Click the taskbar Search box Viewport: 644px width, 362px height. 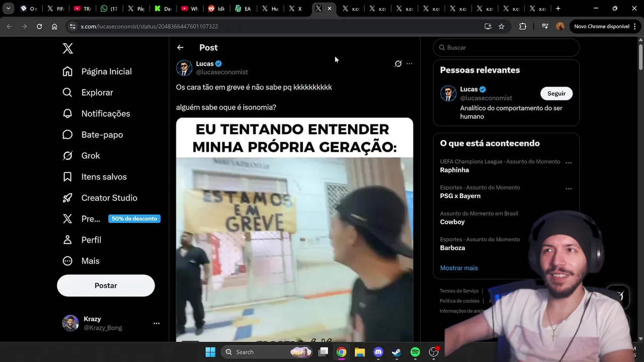point(268,352)
